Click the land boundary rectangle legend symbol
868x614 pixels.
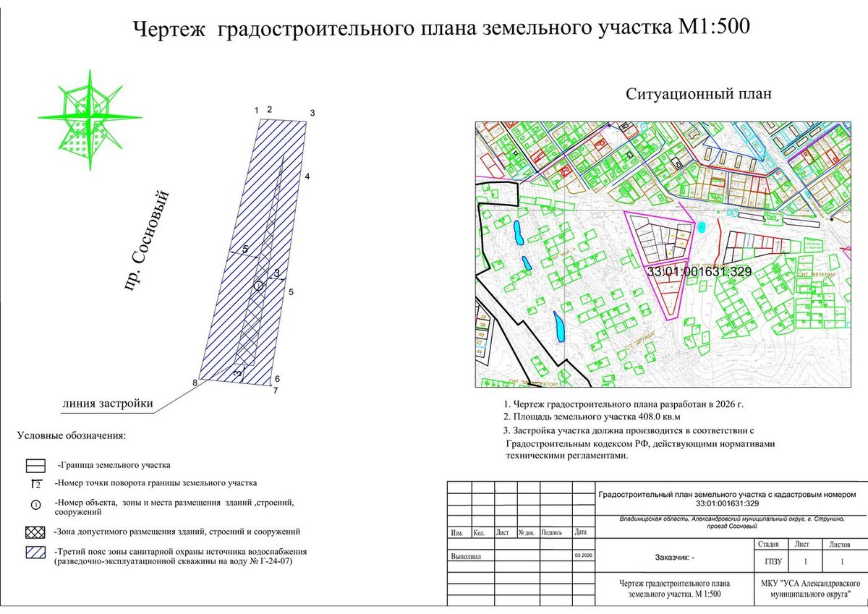pos(37,465)
